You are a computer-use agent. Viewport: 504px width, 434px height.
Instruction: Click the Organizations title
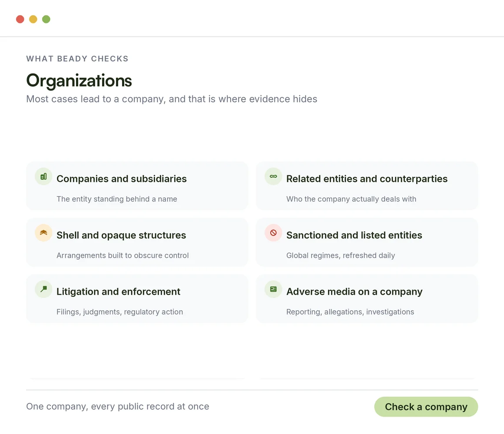(x=79, y=81)
